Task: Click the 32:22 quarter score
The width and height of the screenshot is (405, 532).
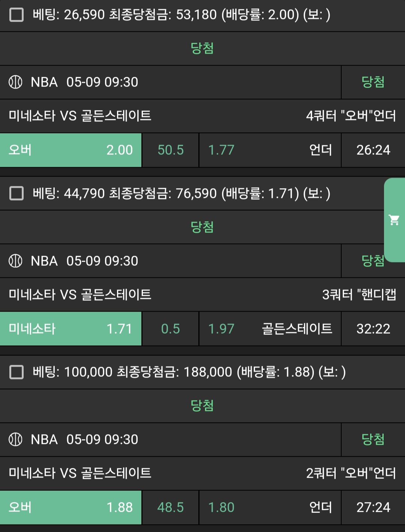Action: (x=373, y=329)
